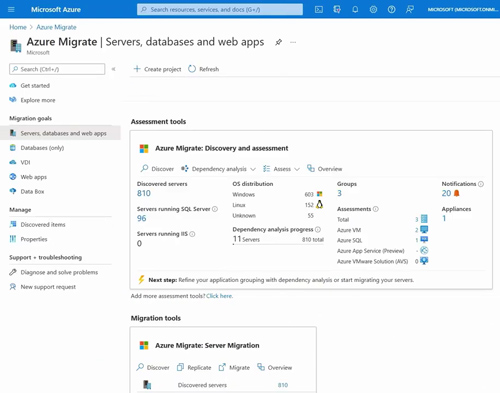Screen dimensions: 500x393
Task: Open Diagnose and solve problems
Action: coord(59,272)
